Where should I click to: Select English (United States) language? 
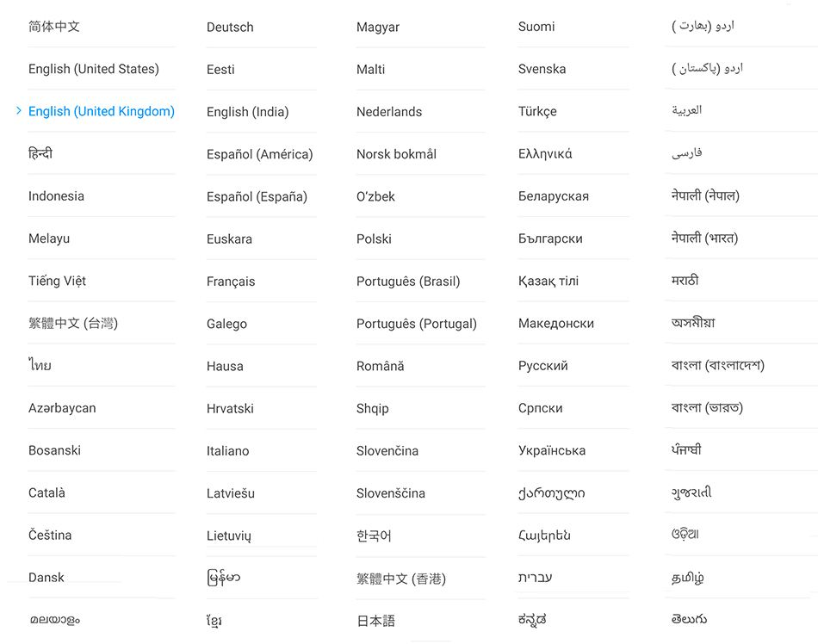93,69
